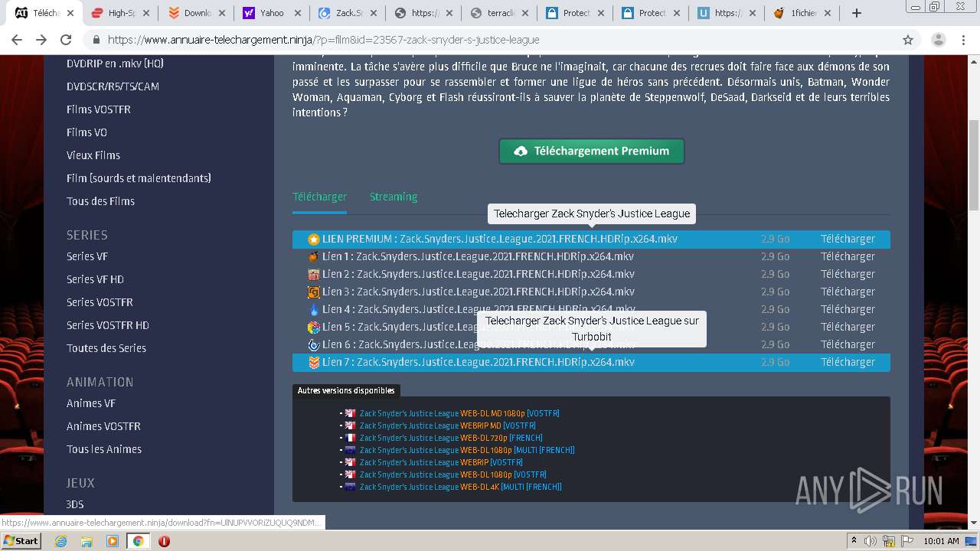980x551 pixels.
Task: Open Series VOSTFR HD category
Action: pos(108,325)
